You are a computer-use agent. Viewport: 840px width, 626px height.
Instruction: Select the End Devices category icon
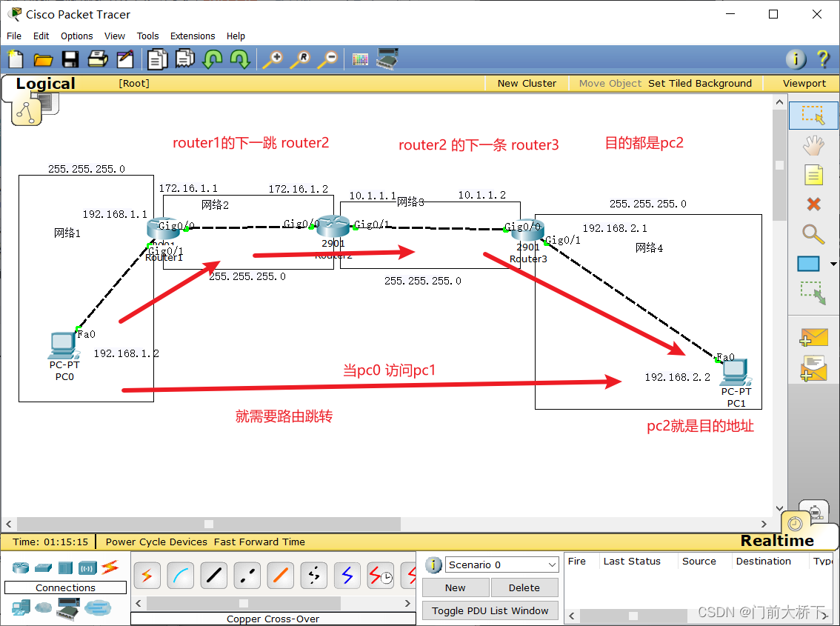[x=21, y=607]
